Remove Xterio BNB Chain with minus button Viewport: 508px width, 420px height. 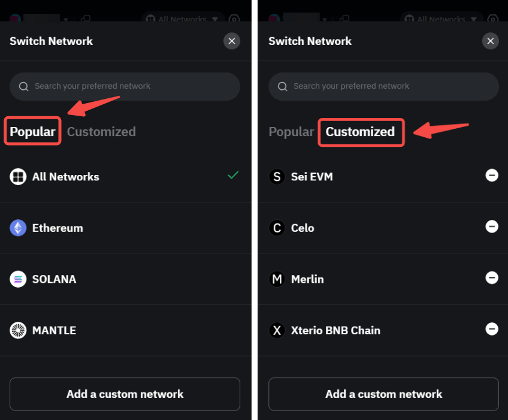click(491, 329)
